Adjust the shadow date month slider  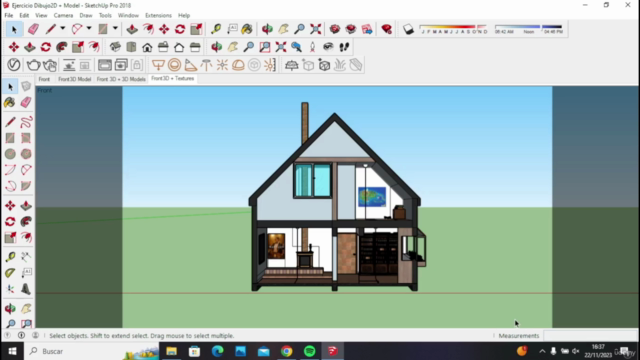tap(454, 29)
